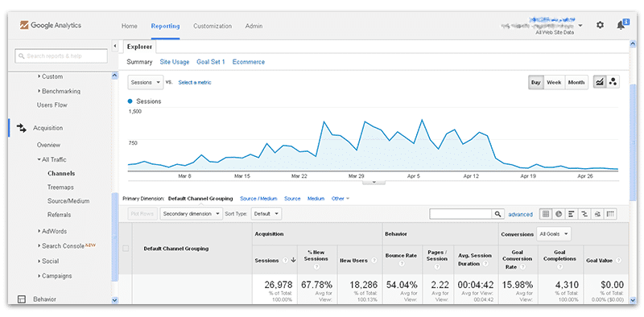Open help for Goal Completions column

(x=559, y=267)
